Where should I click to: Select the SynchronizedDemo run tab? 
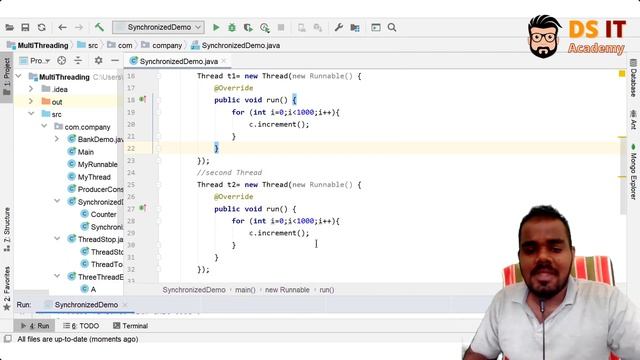[86, 305]
